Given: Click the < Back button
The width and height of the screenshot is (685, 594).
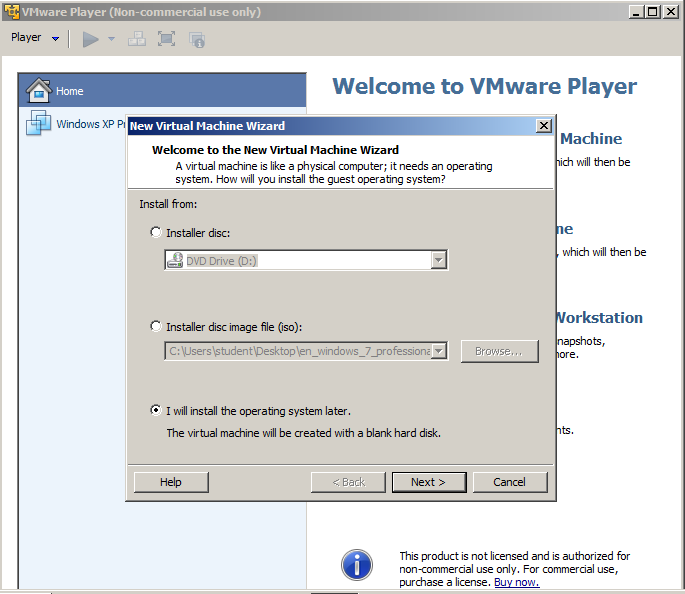Looking at the screenshot, I should pyautogui.click(x=348, y=482).
